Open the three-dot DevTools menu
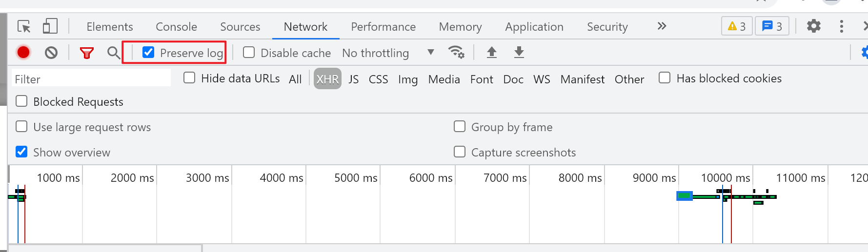The width and height of the screenshot is (868, 252). pyautogui.click(x=842, y=26)
